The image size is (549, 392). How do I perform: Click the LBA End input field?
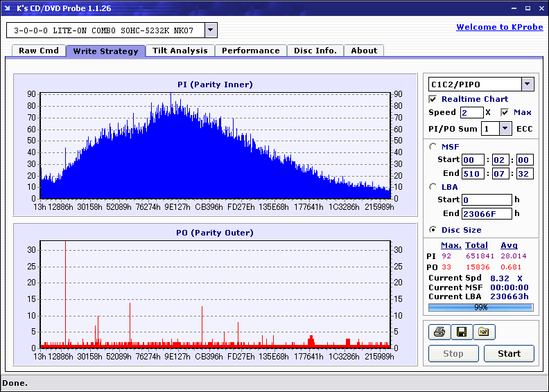click(487, 214)
